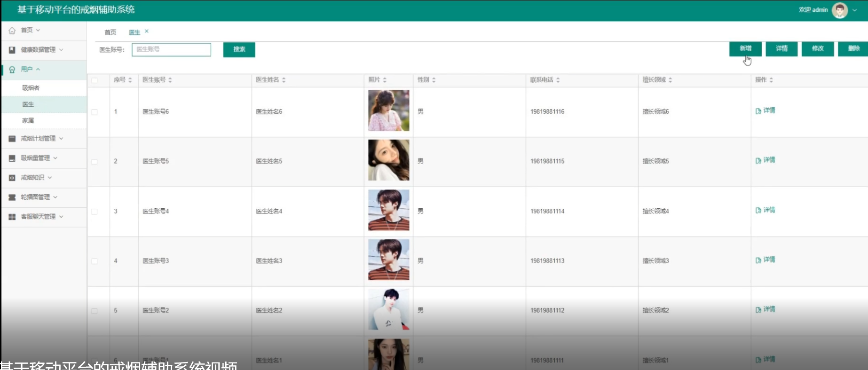Click phone number 19819881112
Screen dimensions: 868x370
[x=547, y=311]
